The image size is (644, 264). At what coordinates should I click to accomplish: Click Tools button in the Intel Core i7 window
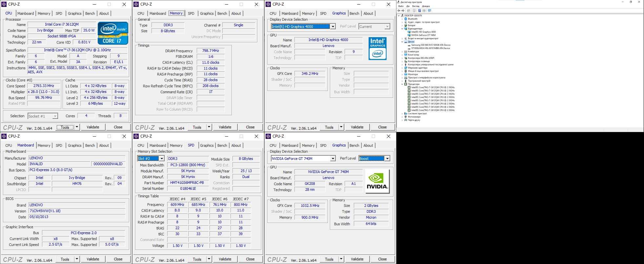(x=65, y=127)
